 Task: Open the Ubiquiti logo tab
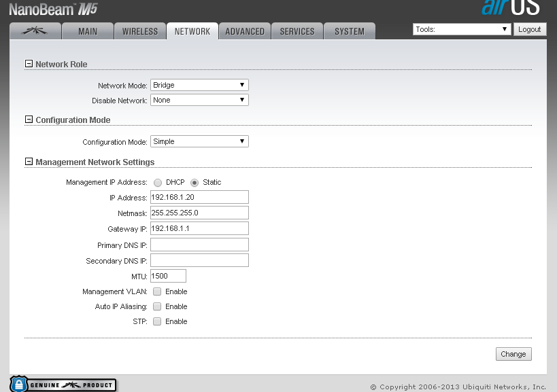click(35, 31)
